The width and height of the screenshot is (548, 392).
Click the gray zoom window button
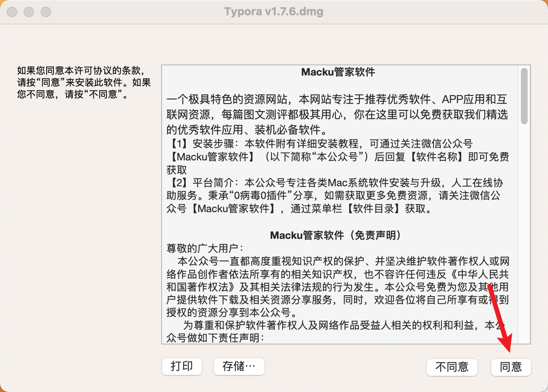[46, 12]
